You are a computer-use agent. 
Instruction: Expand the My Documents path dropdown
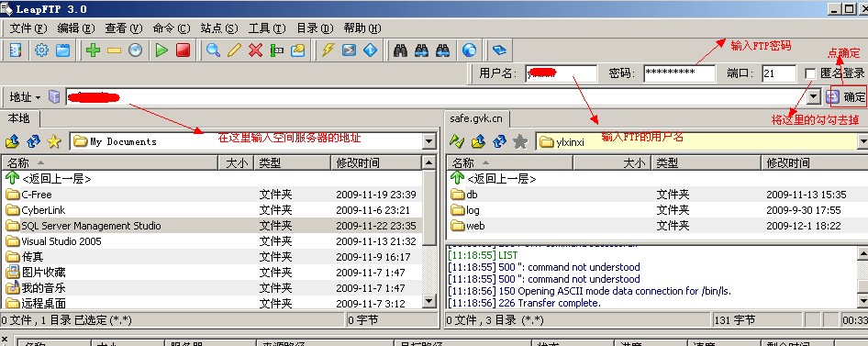point(429,141)
